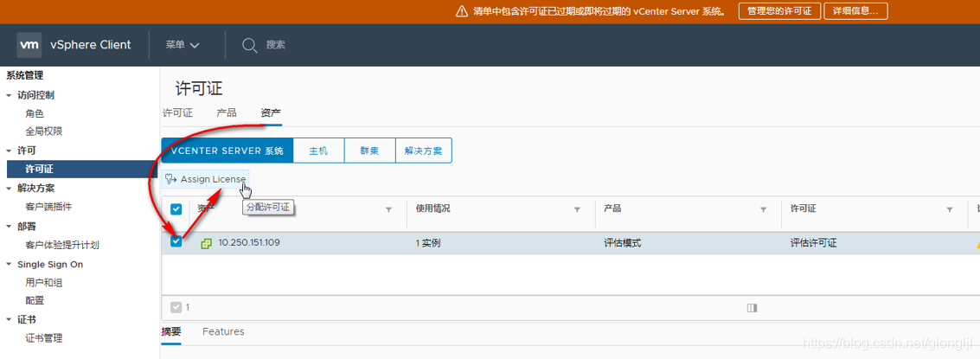Click the vSphere Client title link
Viewport: 980px width, 359px height.
pyautogui.click(x=91, y=45)
